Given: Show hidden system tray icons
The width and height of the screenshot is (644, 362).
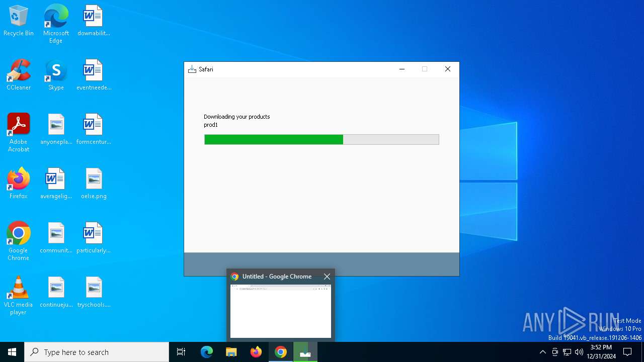Looking at the screenshot, I should (542, 352).
